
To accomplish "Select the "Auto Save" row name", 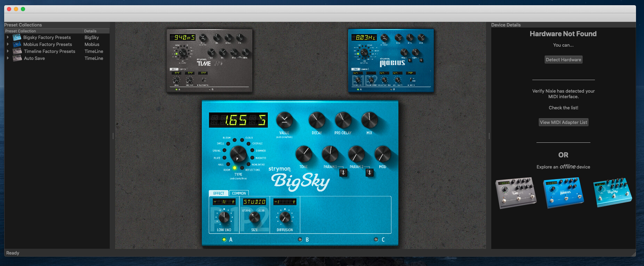I will 34,58.
